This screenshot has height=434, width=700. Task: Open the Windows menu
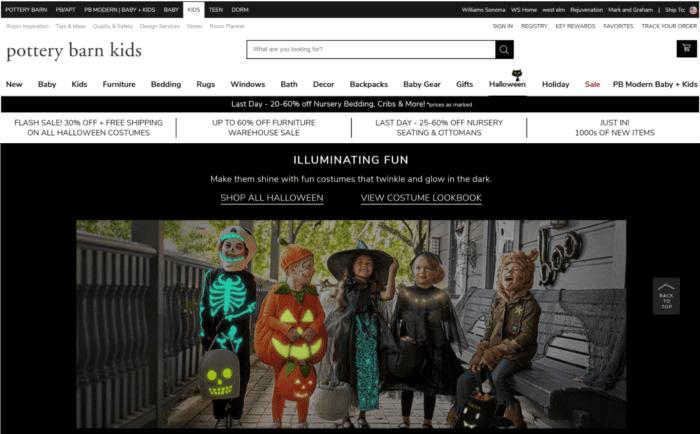(248, 84)
